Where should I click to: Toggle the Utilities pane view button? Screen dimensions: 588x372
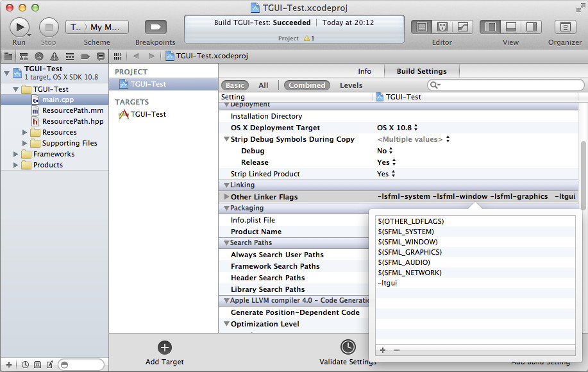coord(531,27)
